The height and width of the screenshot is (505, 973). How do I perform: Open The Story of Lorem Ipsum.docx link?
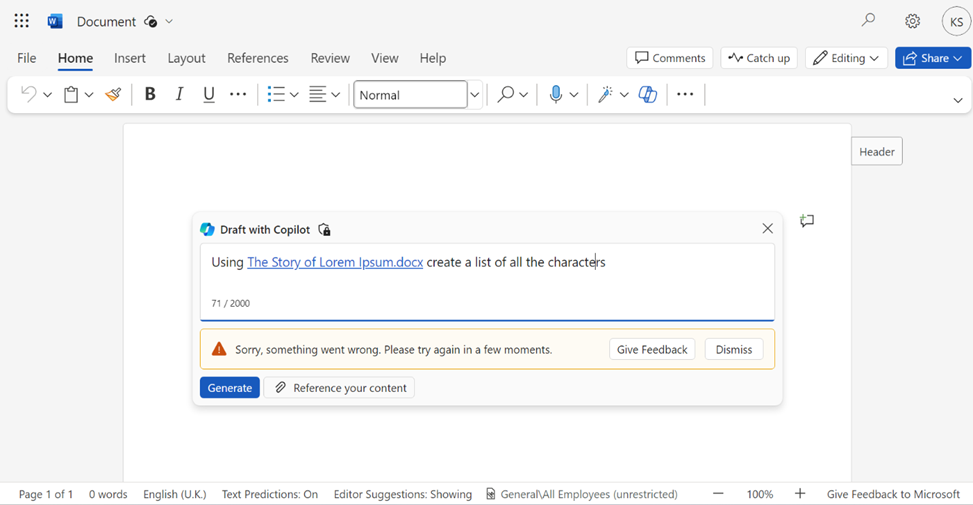[x=335, y=262]
